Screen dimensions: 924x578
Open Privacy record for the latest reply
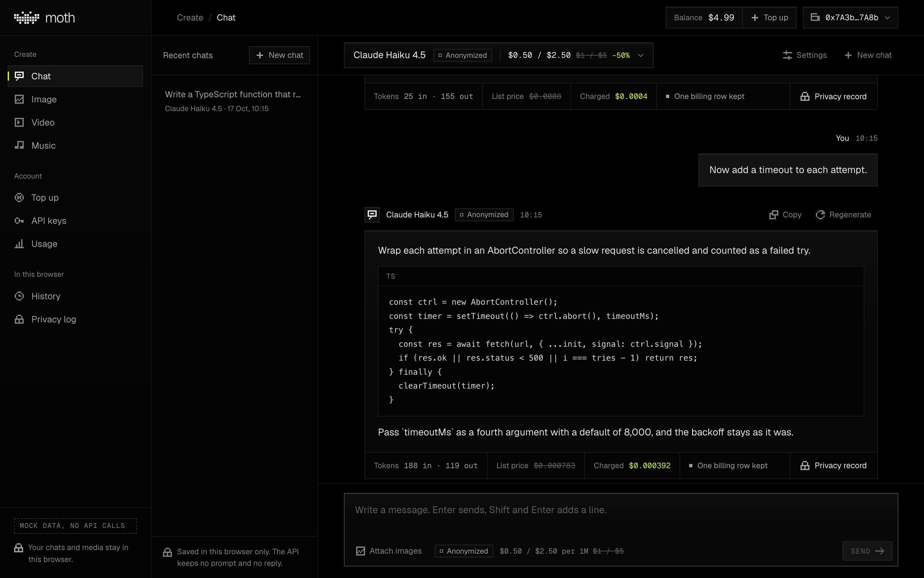833,466
